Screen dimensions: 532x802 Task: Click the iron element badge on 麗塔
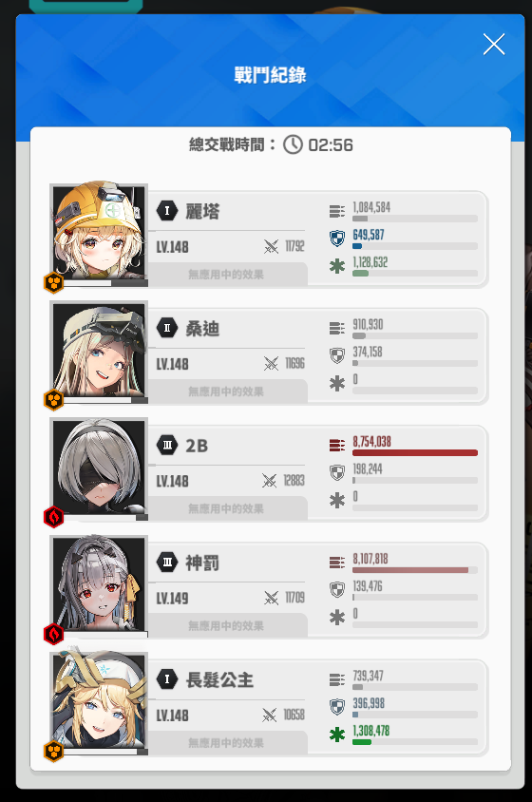point(54,283)
